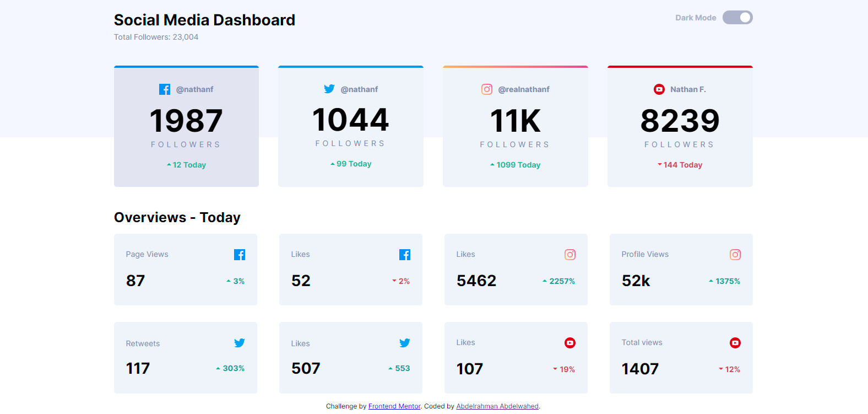868x414 pixels.
Task: Click the 107 likes value
Action: coord(470,369)
